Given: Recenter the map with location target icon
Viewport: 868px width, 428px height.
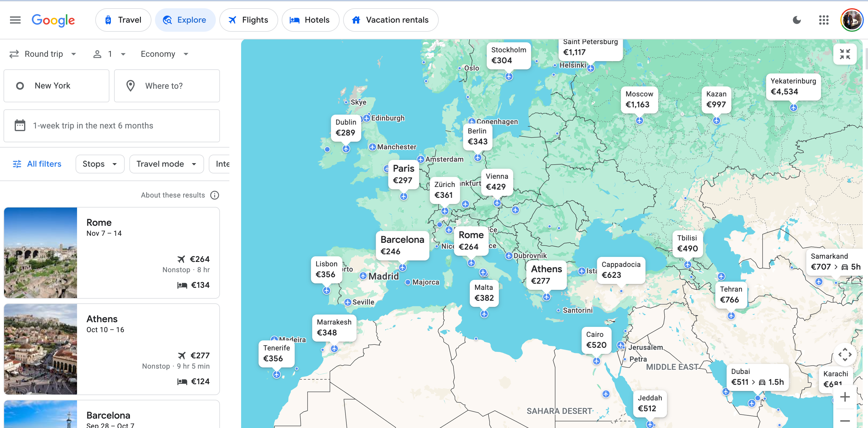Looking at the screenshot, I should click(x=845, y=354).
